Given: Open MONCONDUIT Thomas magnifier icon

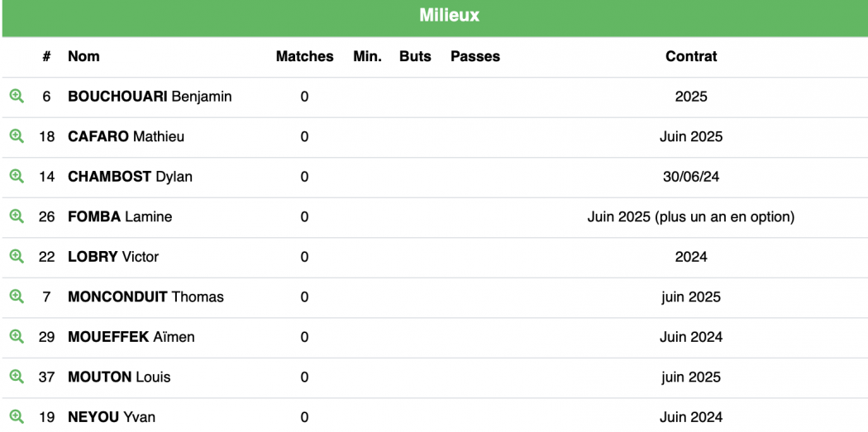Looking at the screenshot, I should (17, 297).
